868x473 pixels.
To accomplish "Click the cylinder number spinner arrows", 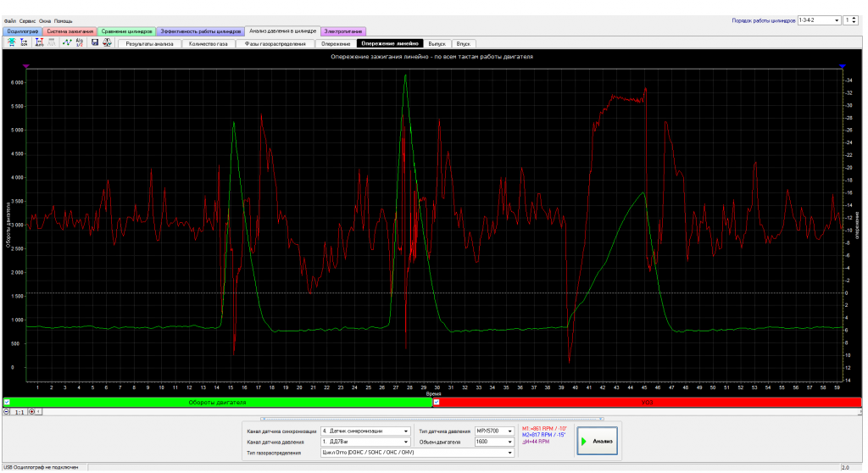I will pyautogui.click(x=854, y=20).
